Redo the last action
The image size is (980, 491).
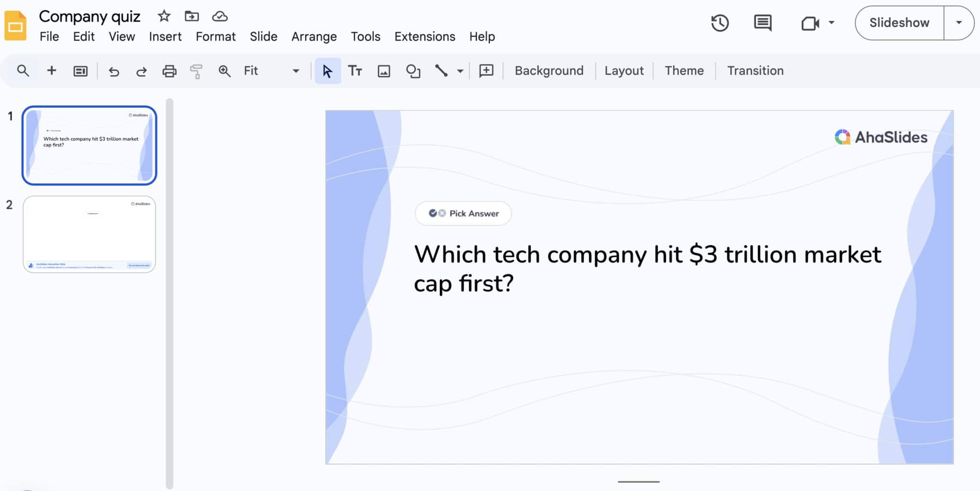[142, 70]
